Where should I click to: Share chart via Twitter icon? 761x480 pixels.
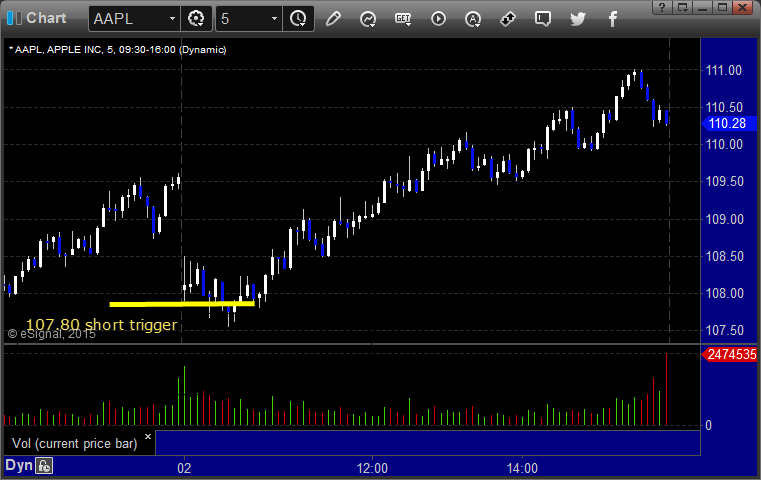coord(578,19)
